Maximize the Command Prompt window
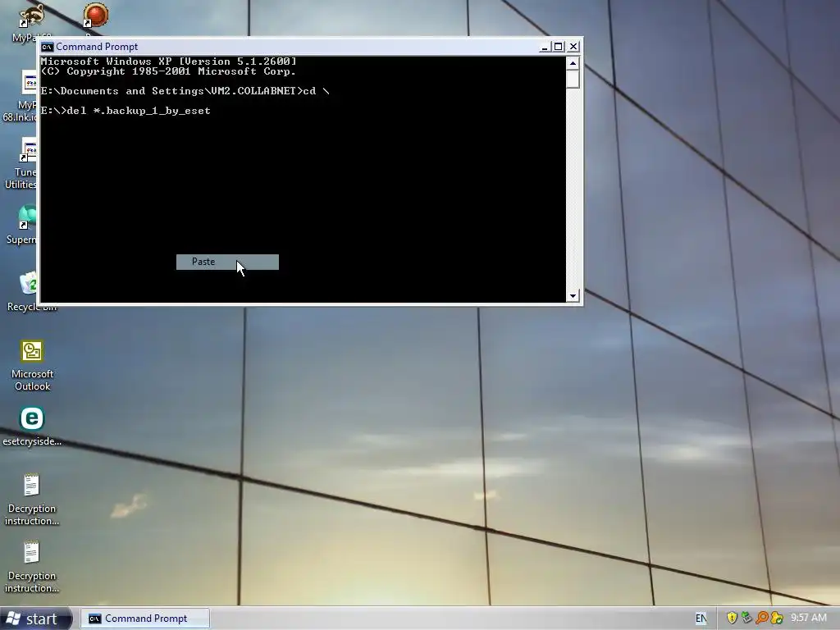This screenshot has height=630, width=840. tap(558, 47)
